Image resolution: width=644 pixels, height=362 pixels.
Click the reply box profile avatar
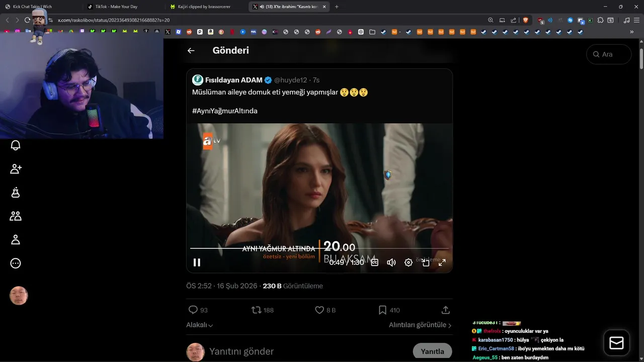(x=196, y=352)
